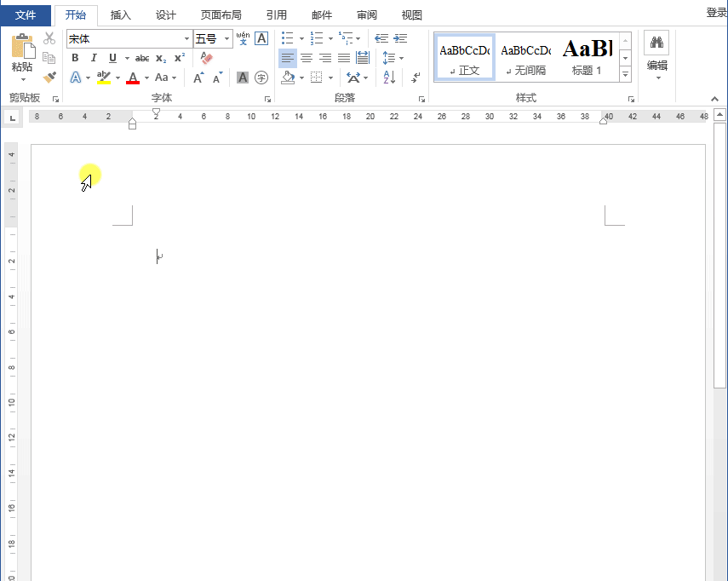Click the clear formatting eraser icon

tap(206, 58)
